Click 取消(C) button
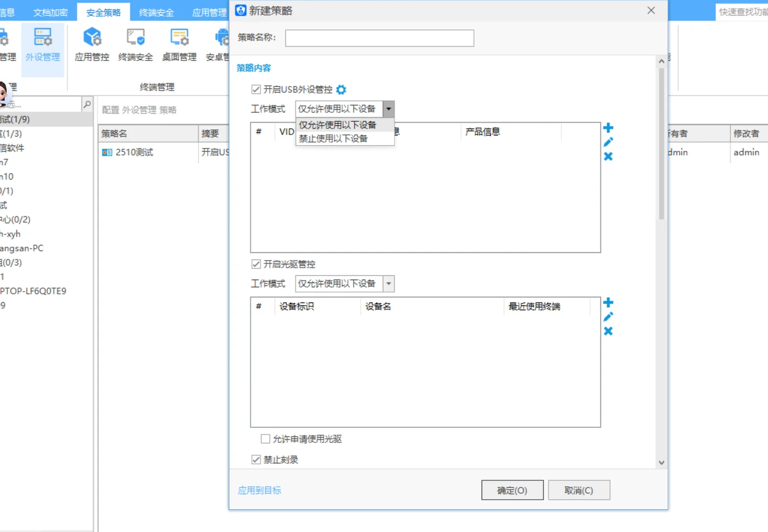This screenshot has width=768, height=532. pos(579,490)
